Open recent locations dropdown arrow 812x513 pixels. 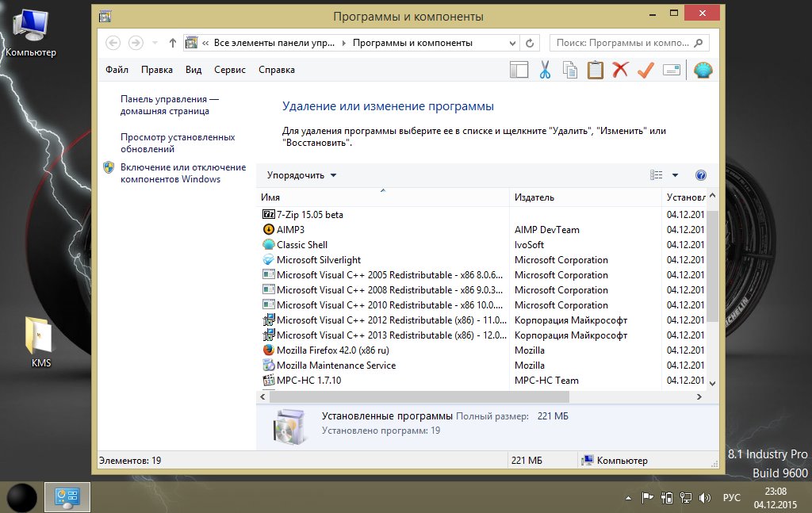(155, 43)
